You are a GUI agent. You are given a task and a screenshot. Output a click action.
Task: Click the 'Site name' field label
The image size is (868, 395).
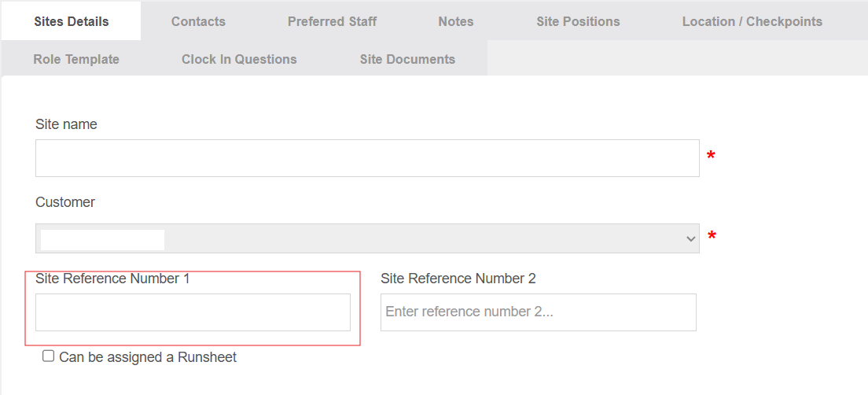click(x=66, y=124)
